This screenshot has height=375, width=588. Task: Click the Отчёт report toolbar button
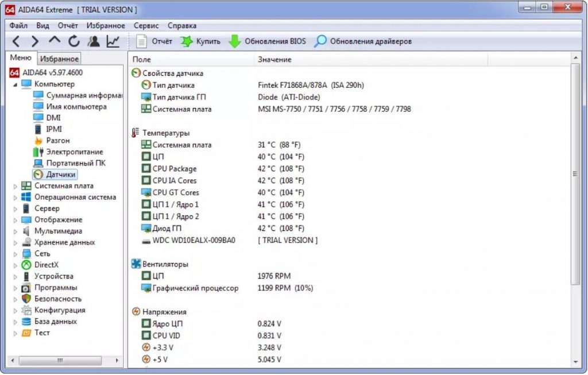coord(154,41)
